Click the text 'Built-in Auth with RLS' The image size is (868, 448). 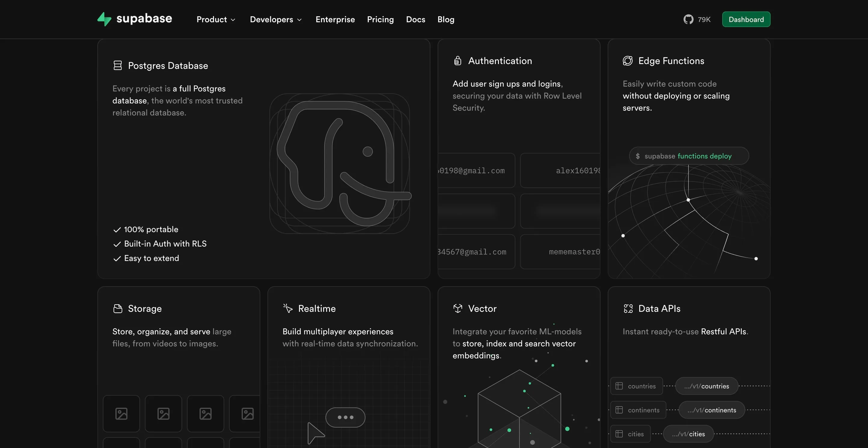click(165, 244)
